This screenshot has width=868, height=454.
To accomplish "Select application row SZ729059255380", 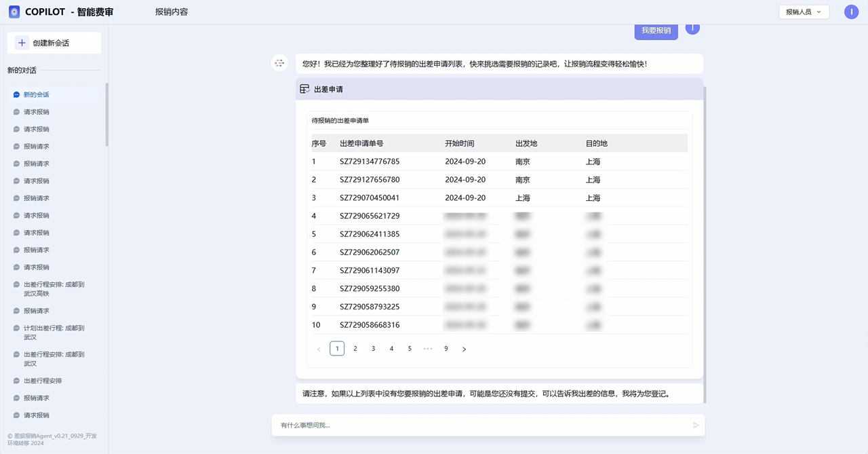I will (x=499, y=288).
